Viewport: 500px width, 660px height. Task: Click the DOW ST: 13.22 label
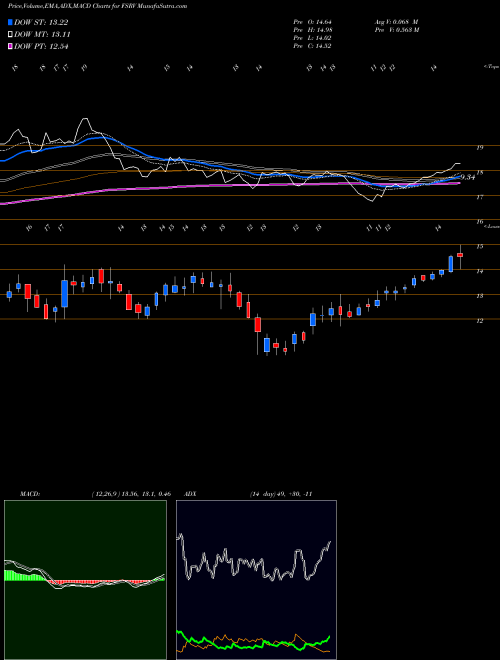pos(41,22)
